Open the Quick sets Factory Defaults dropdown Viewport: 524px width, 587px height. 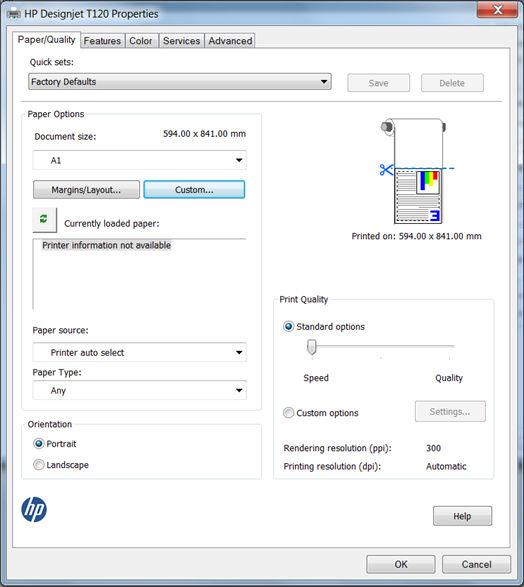[x=180, y=82]
